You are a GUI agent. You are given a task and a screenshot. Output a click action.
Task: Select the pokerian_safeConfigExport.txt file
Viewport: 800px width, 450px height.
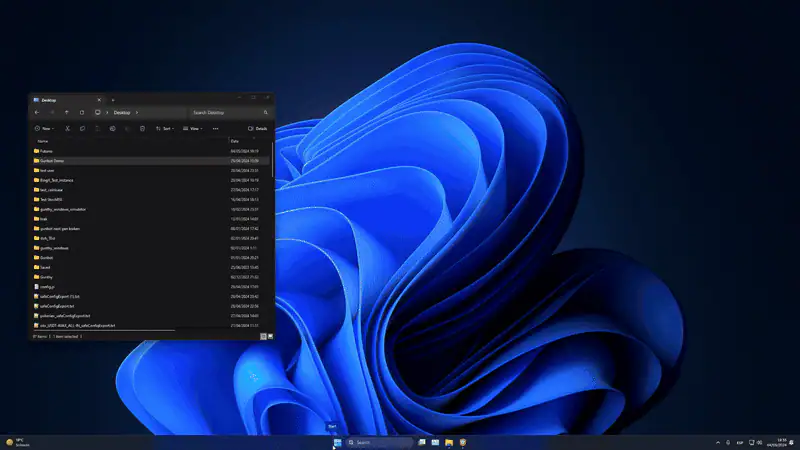point(151,316)
